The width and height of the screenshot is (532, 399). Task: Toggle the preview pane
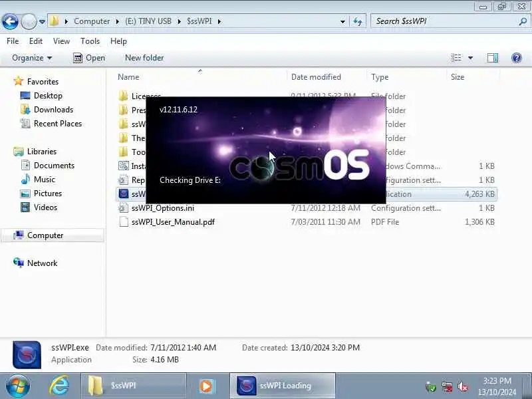pyautogui.click(x=492, y=58)
